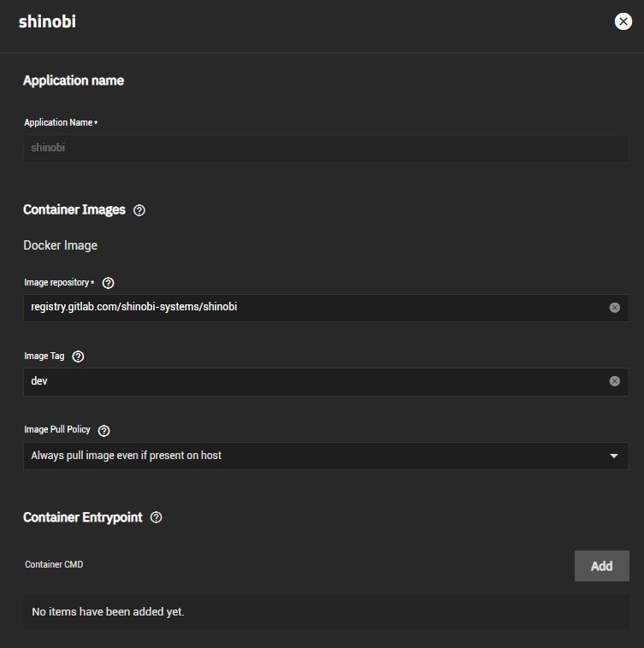The width and height of the screenshot is (644, 648).
Task: Click the Application name section heading
Action: point(74,80)
